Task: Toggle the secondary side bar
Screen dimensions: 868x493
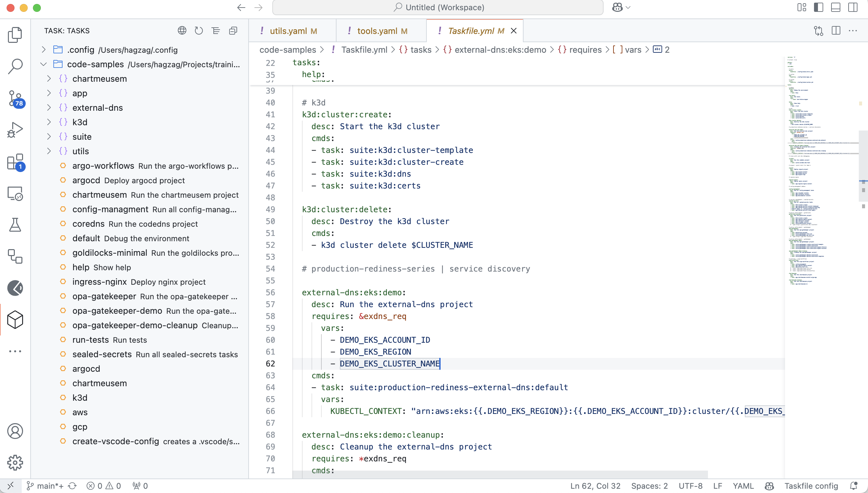Action: click(x=853, y=8)
